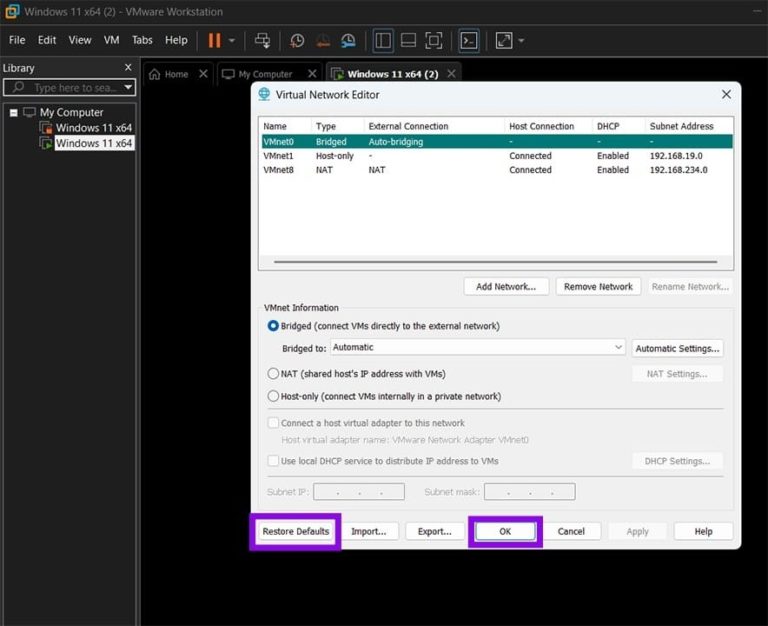
Task: Click the VMware Workstation title bar icon
Action: [12, 11]
